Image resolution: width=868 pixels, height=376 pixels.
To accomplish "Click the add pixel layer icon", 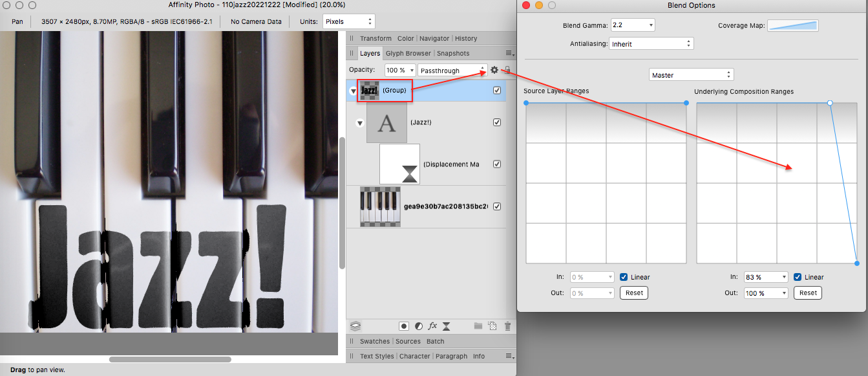I will 492,326.
